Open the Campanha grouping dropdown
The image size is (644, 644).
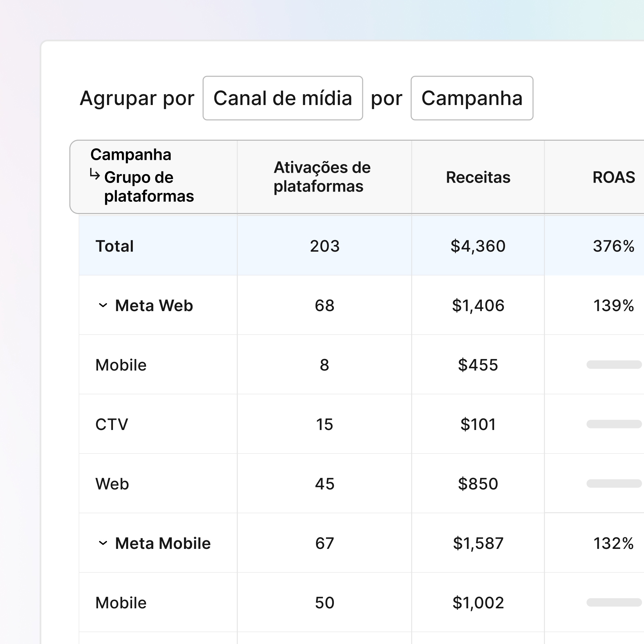(x=471, y=98)
